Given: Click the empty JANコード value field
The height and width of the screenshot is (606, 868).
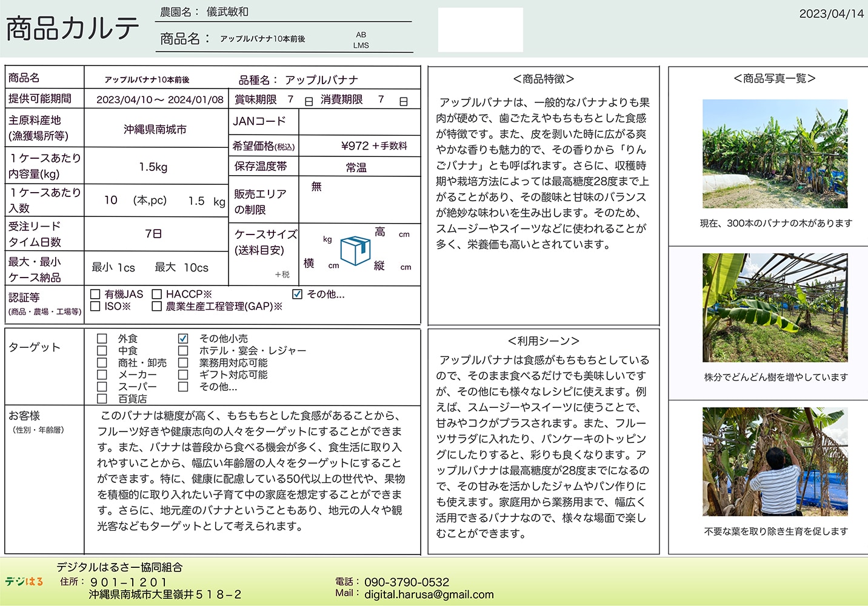Looking at the screenshot, I should pos(359,122).
